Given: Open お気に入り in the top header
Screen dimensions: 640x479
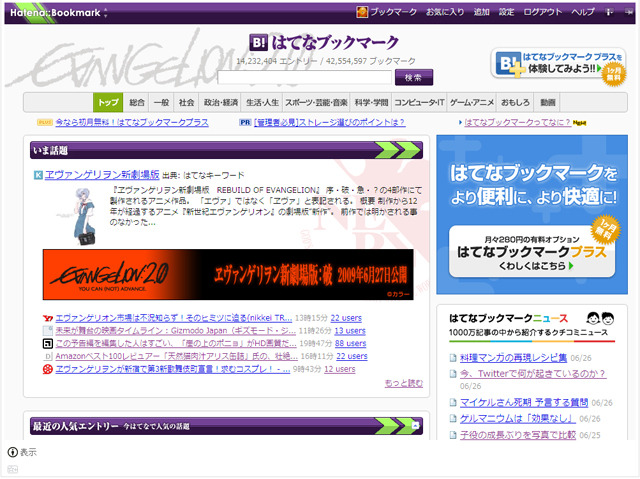Looking at the screenshot, I should coord(445,12).
